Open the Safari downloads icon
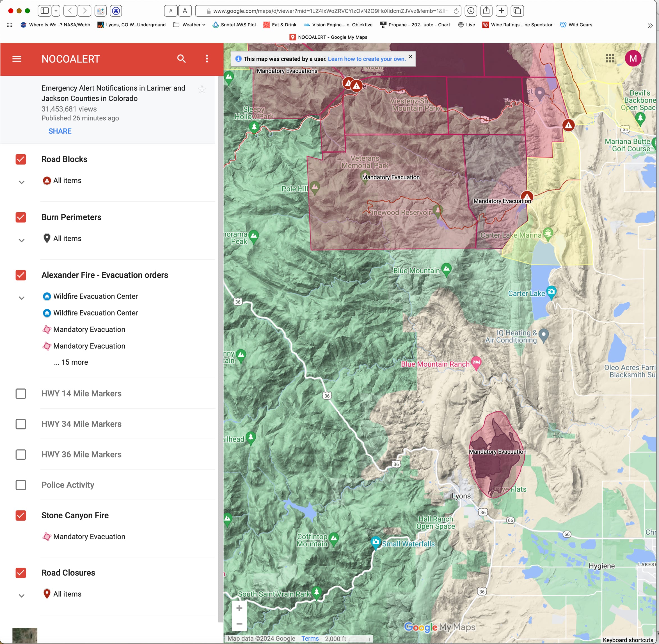The image size is (659, 644). 471,10
